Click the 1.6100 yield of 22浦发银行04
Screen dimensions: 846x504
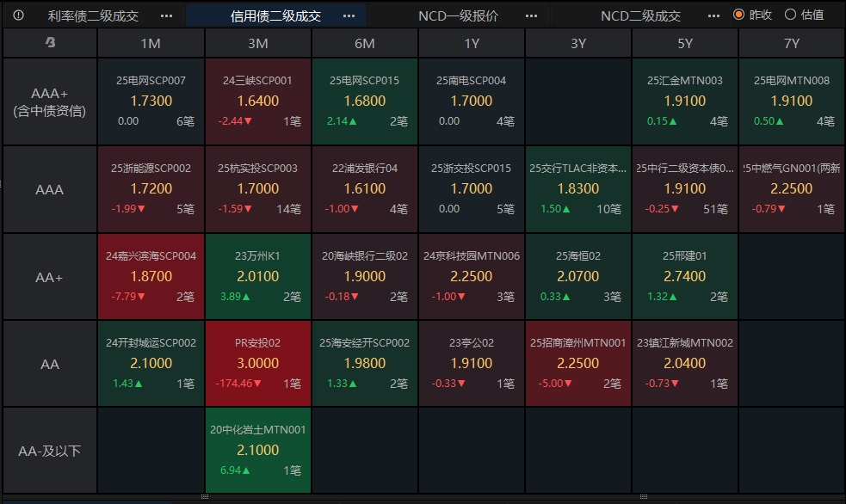(365, 189)
